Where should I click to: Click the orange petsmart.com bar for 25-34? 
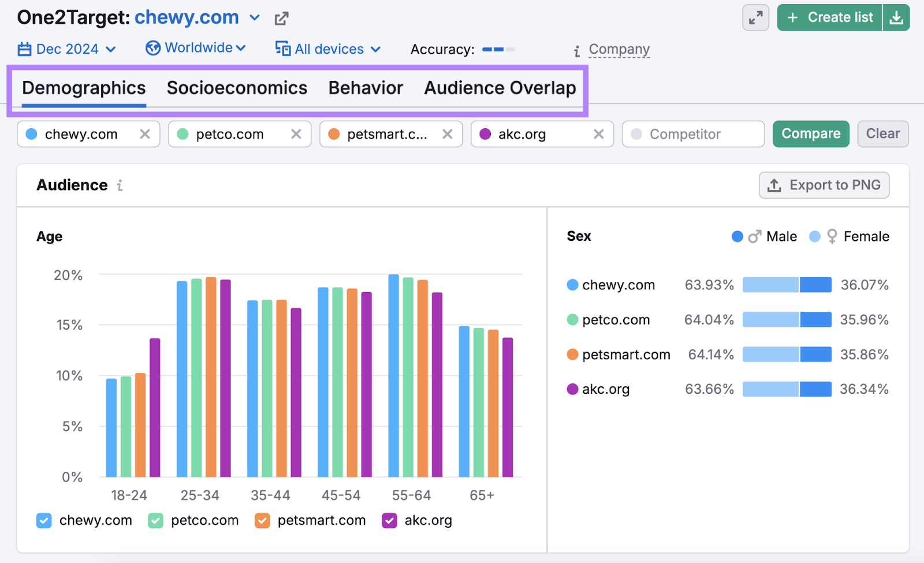[x=211, y=377]
